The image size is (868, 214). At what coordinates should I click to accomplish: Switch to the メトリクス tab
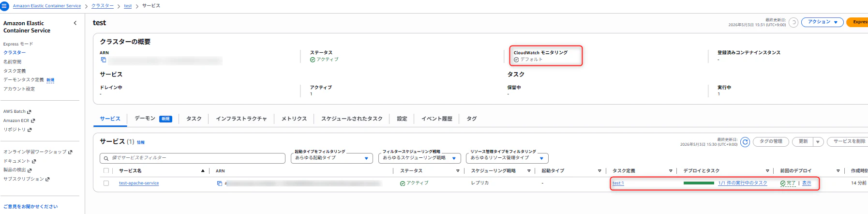(294, 119)
